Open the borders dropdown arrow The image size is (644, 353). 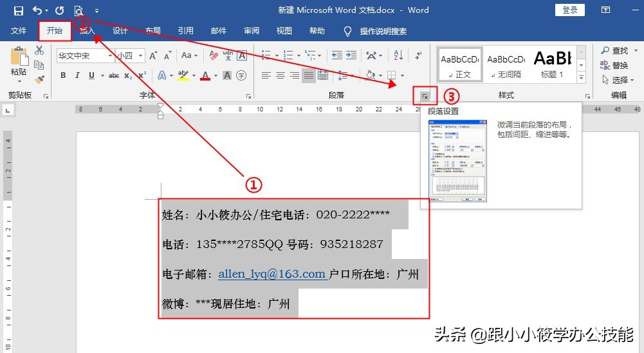coord(402,76)
